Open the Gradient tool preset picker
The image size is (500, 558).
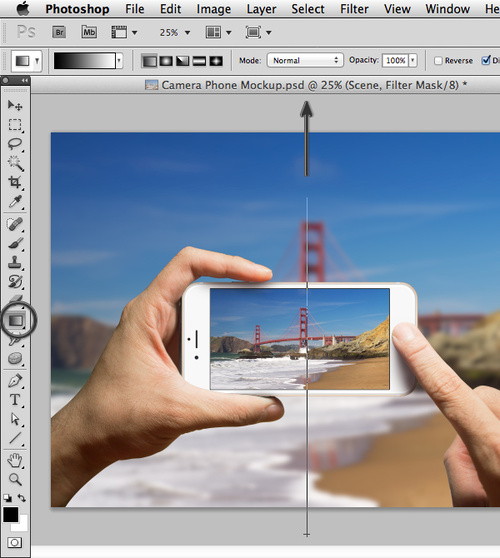pos(26,61)
